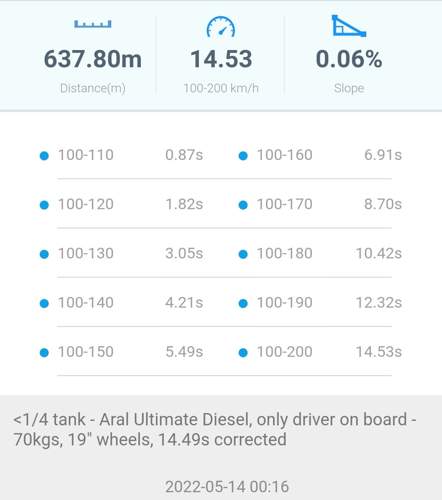Select the 100-120 split row

pos(122,204)
